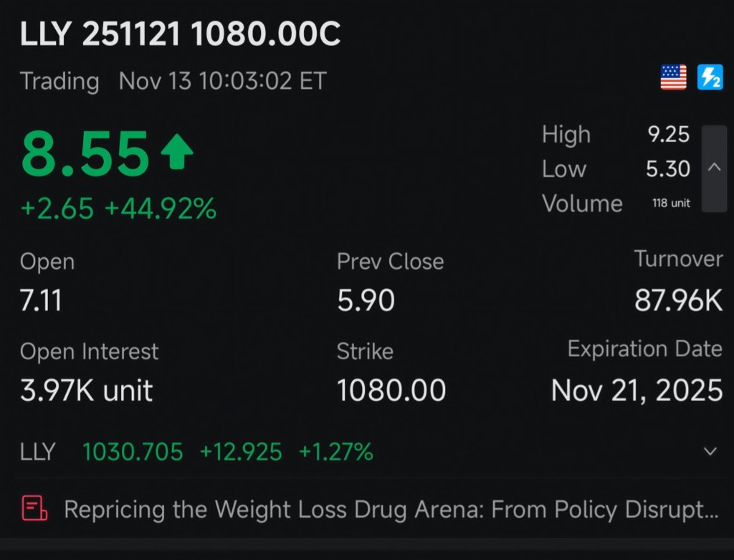Select the current option price 8.55
Viewport: 734px width, 560px height.
coord(85,155)
